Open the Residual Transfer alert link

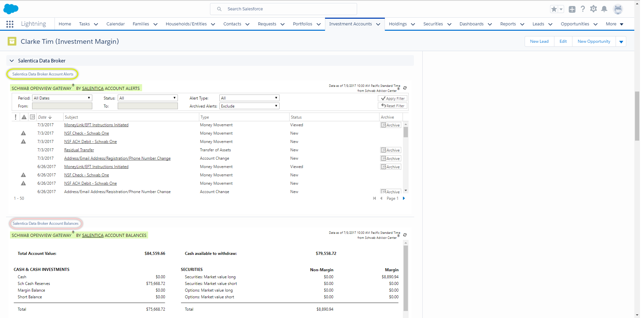click(79, 150)
